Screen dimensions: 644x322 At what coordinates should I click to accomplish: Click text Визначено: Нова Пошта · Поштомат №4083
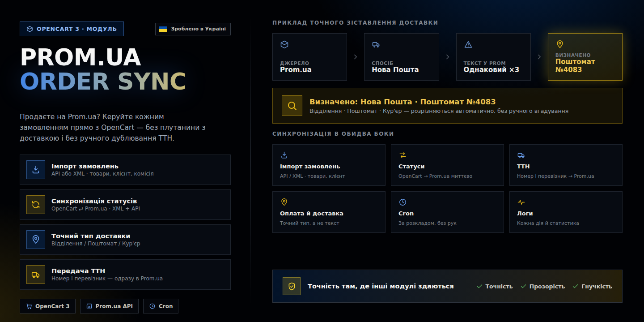402,102
